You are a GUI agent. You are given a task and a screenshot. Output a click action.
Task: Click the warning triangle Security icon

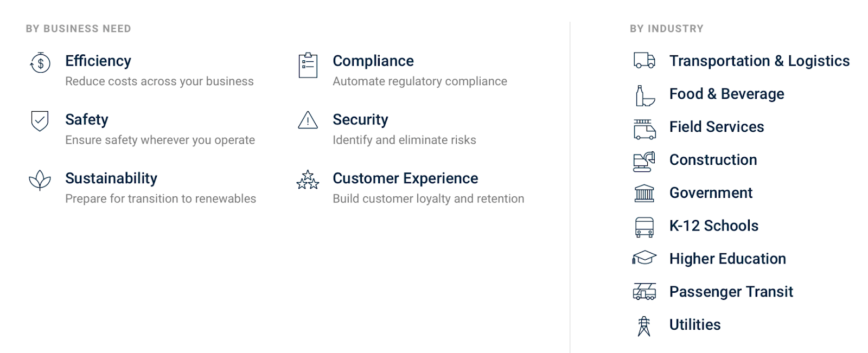point(308,120)
